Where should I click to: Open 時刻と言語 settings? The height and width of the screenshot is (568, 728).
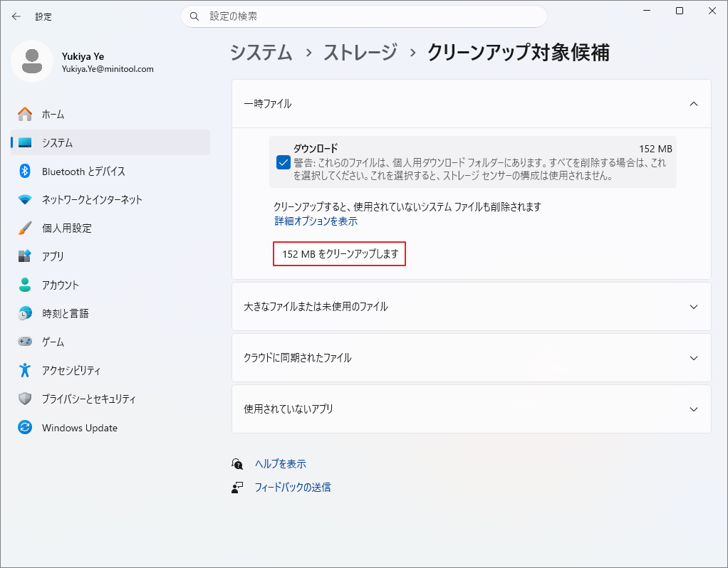(x=110, y=313)
